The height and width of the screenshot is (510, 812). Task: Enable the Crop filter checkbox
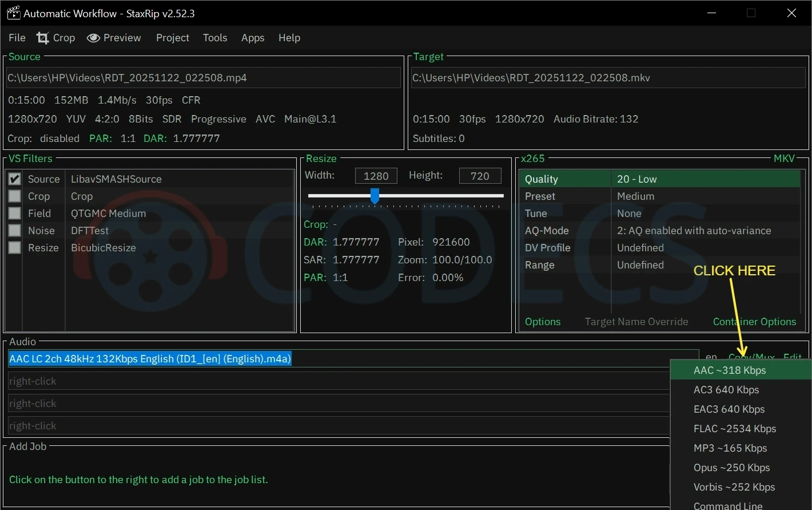click(15, 196)
